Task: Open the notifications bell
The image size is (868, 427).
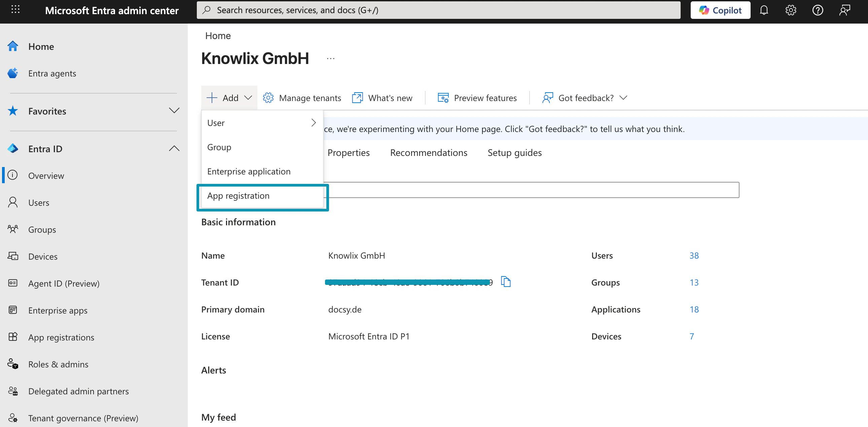Action: pyautogui.click(x=764, y=10)
